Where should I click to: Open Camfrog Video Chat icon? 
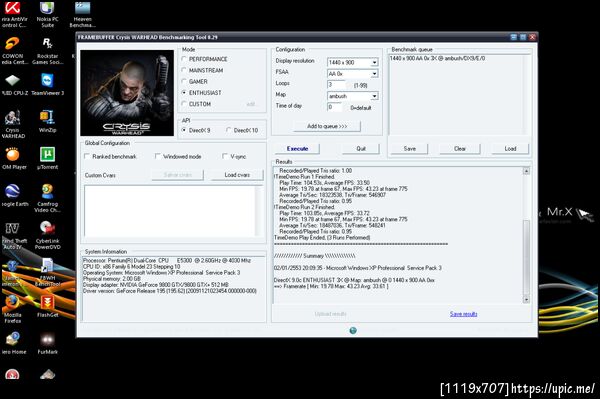point(47,198)
